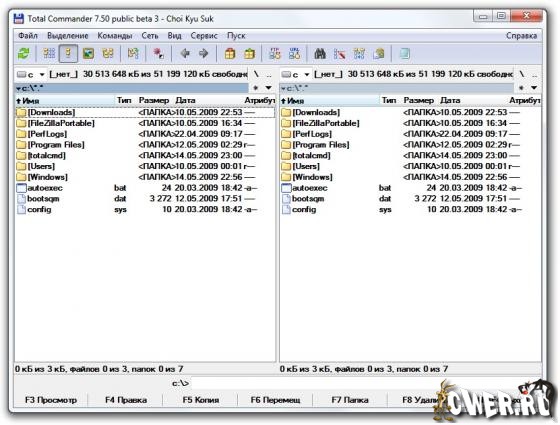Click F4 Правка button

pos(126,400)
